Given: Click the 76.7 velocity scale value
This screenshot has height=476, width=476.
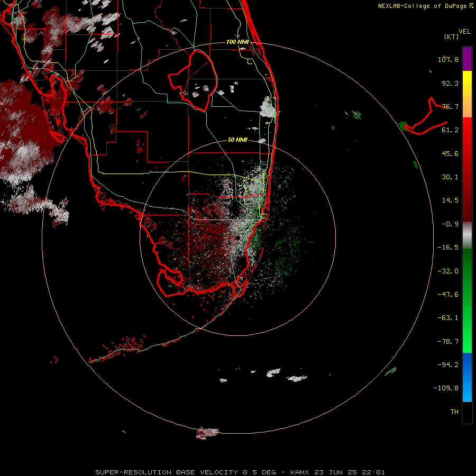Looking at the screenshot, I should point(450,106).
